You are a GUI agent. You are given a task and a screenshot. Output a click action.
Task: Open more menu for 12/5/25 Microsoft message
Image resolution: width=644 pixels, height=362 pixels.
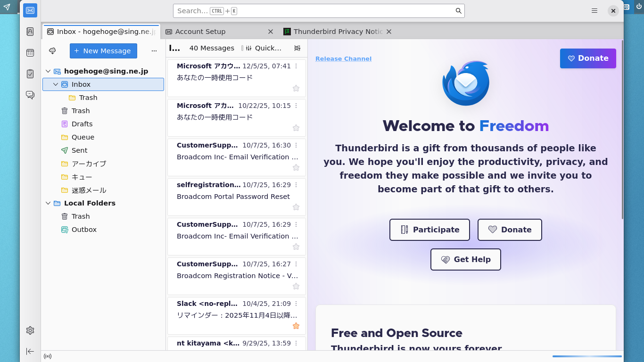[x=296, y=66]
